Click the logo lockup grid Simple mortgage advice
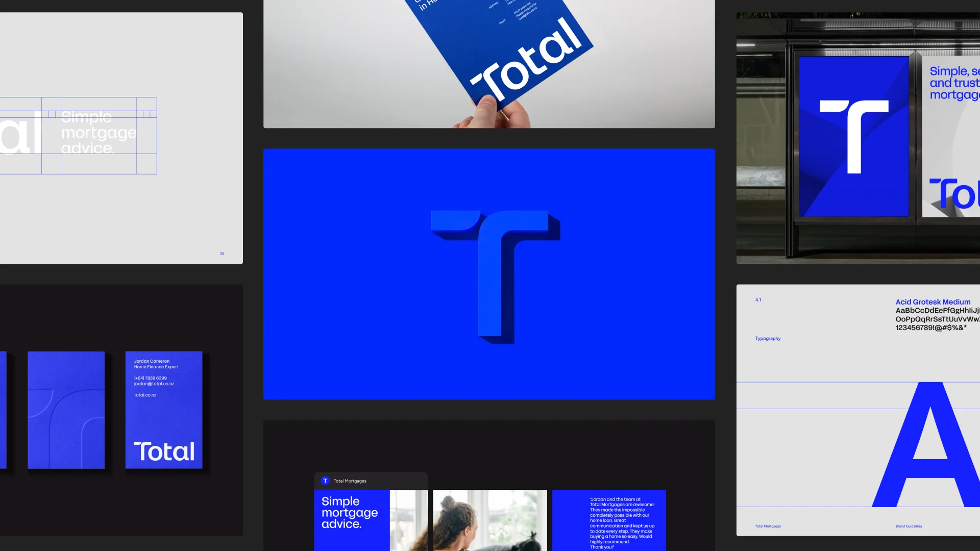980x551 pixels. coord(99,133)
